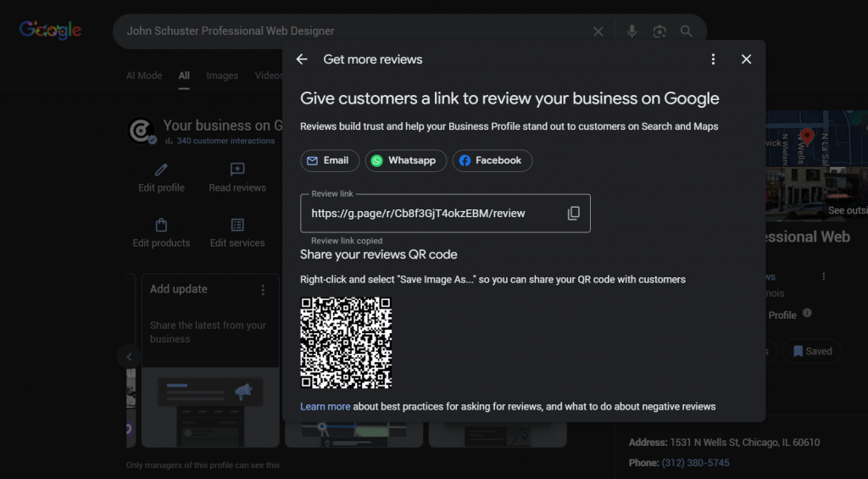Image resolution: width=868 pixels, height=479 pixels.
Task: Switch to the Images tab
Action: point(222,75)
